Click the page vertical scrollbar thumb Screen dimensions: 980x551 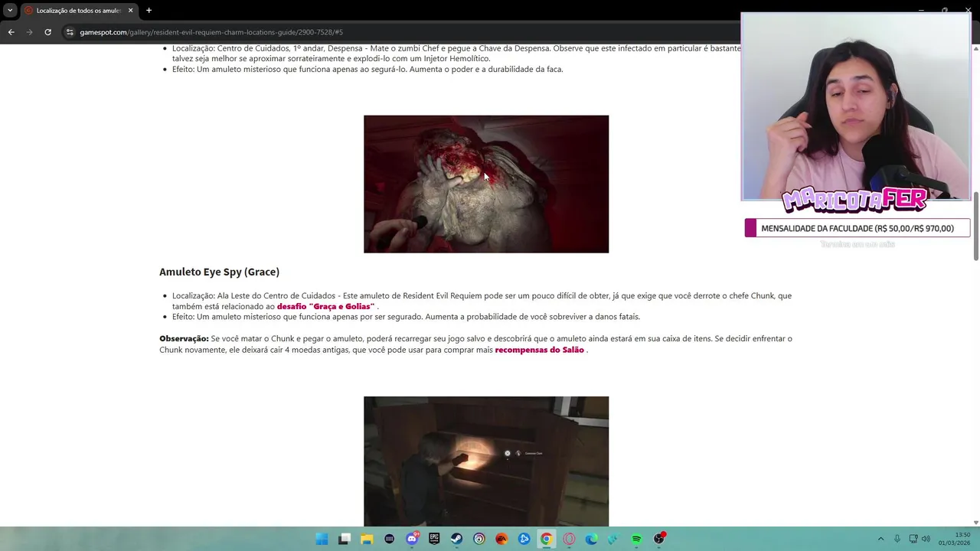pyautogui.click(x=976, y=226)
